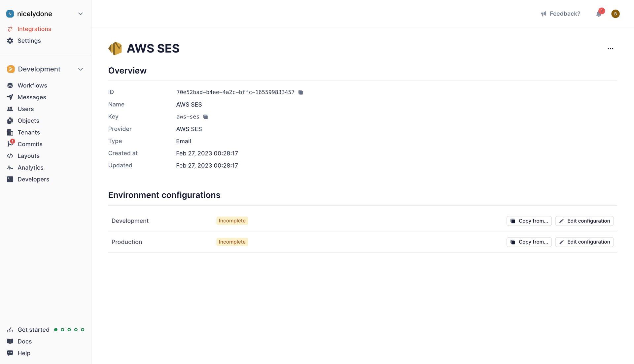
Task: Open the profile avatar in top right
Action: (616, 14)
